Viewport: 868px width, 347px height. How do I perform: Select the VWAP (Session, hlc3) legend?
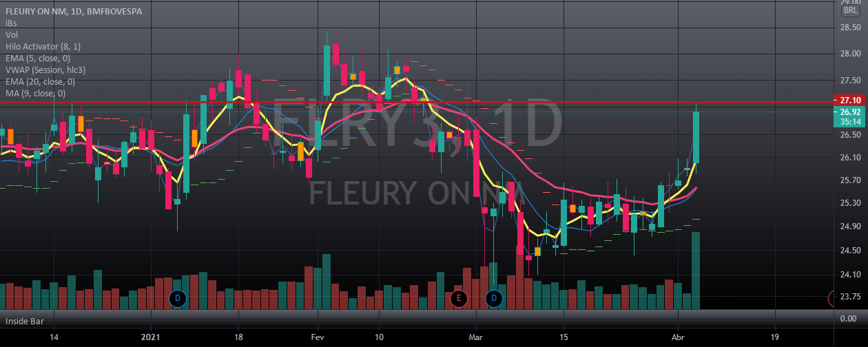coord(45,70)
